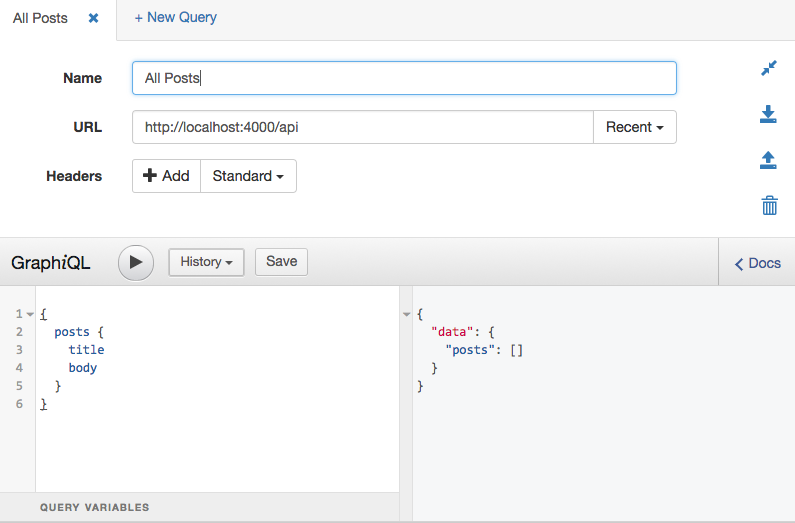Collapse the query settings panel
Image resolution: width=795 pixels, height=523 pixels.
[x=768, y=68]
